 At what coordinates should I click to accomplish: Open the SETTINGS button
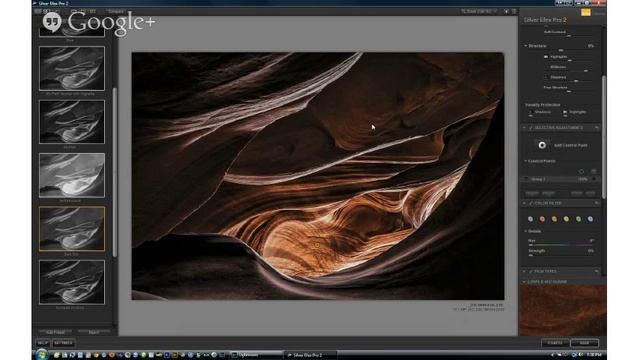click(x=63, y=343)
